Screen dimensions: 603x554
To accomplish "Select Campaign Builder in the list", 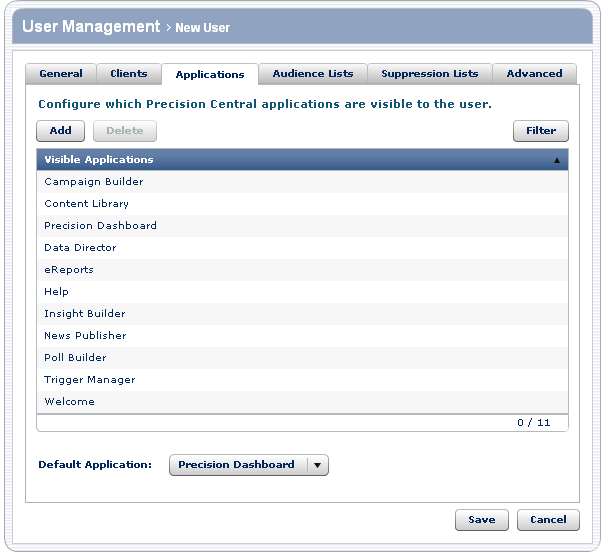I will tap(94, 182).
